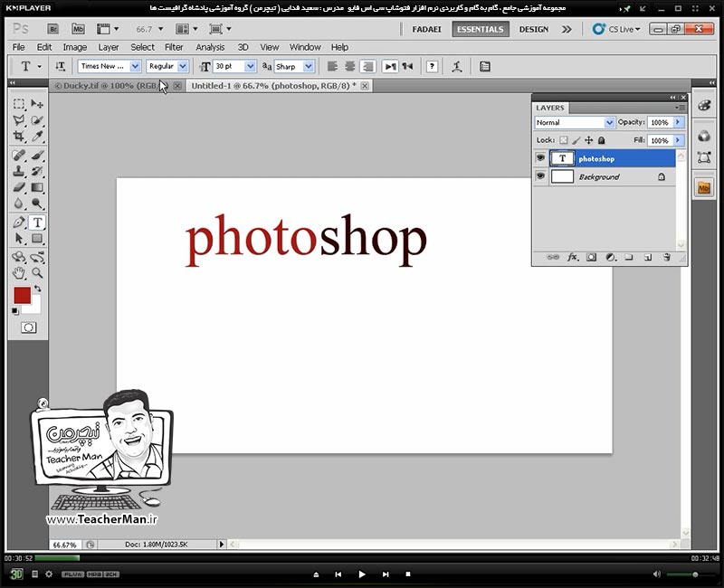Viewport: 724px width, 588px height.
Task: Open the Image menu
Action: (75, 47)
